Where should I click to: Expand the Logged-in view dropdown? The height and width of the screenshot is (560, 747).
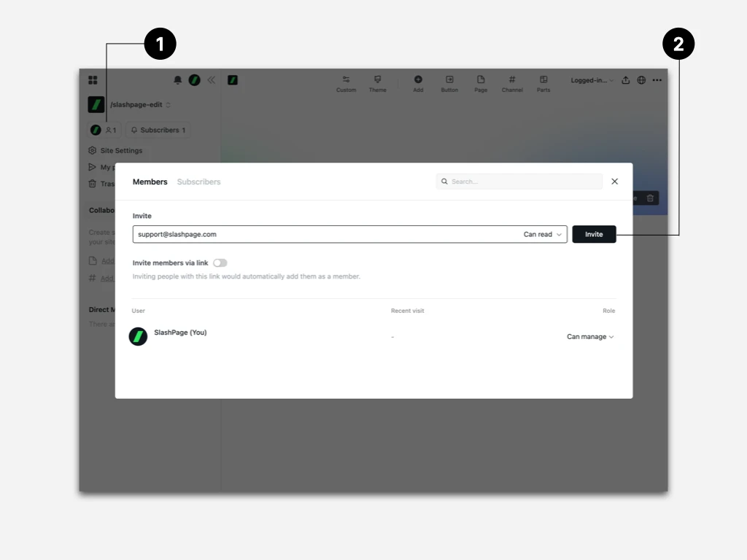[x=592, y=80]
